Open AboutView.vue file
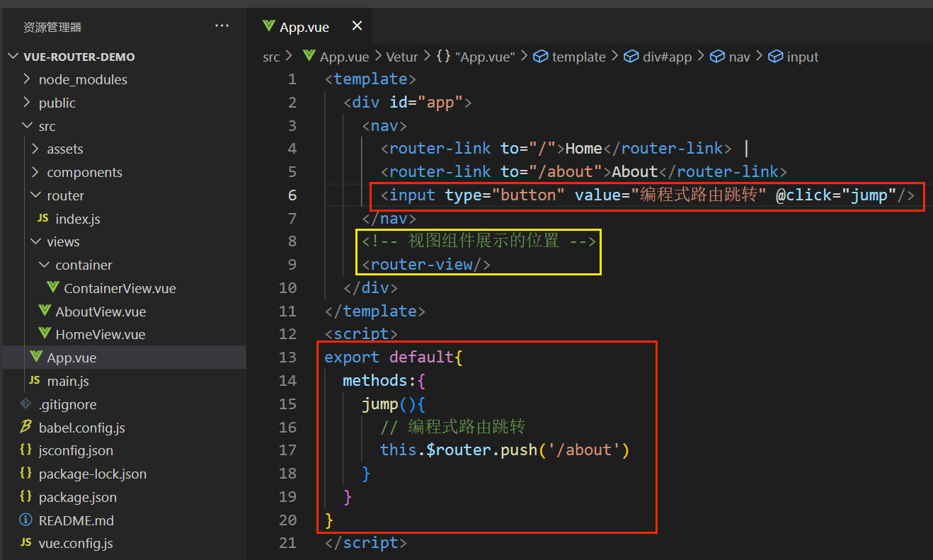The image size is (933, 560). point(101,312)
